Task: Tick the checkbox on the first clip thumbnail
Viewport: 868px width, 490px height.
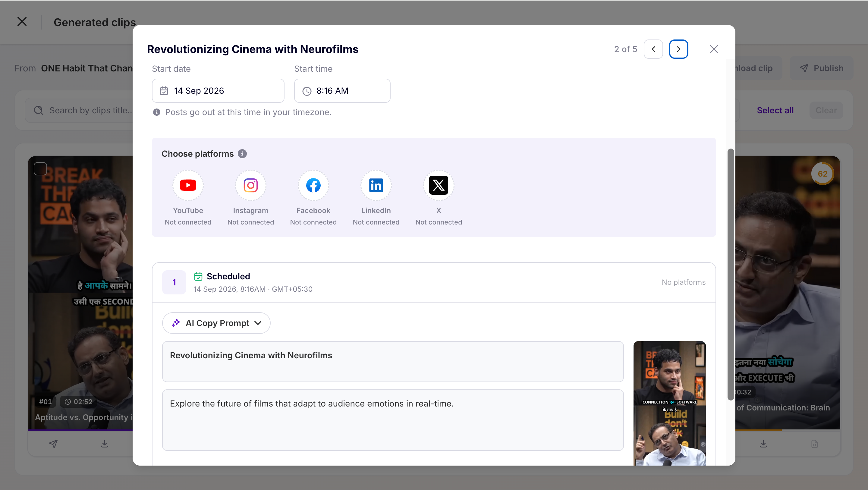Action: pyautogui.click(x=40, y=168)
